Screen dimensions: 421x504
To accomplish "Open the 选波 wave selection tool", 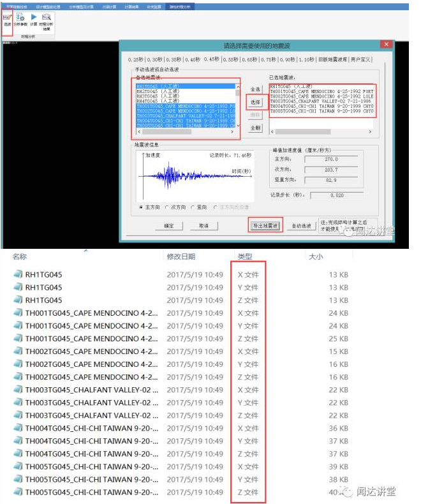I will [x=7, y=20].
